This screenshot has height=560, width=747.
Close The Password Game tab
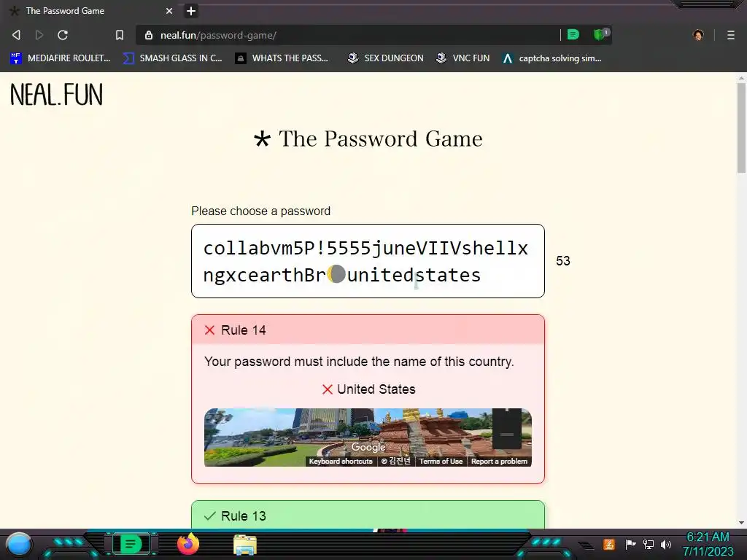pyautogui.click(x=169, y=10)
